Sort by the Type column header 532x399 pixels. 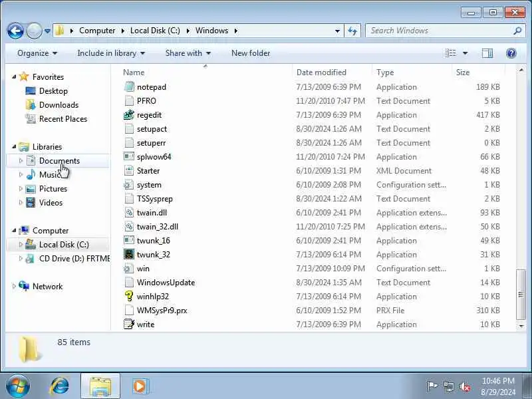click(385, 72)
